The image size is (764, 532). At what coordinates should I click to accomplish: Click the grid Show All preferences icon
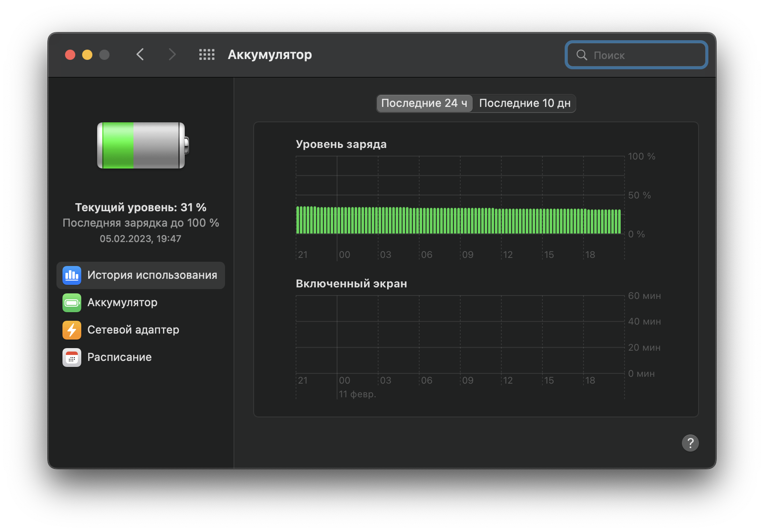207,55
